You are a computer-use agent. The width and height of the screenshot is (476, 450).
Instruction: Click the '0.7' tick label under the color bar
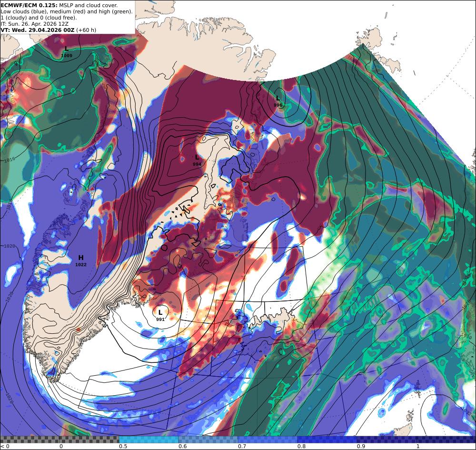(242, 446)
